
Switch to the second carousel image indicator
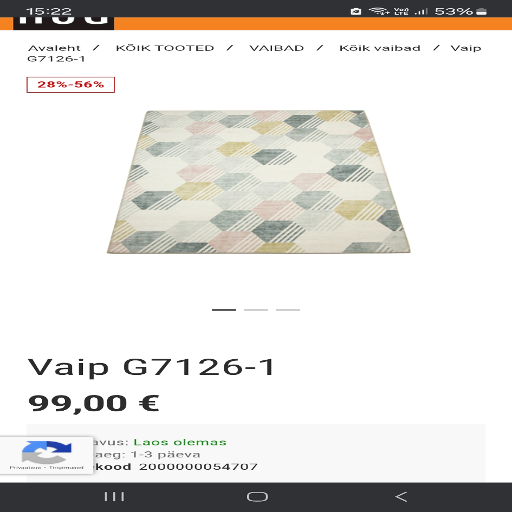click(256, 310)
